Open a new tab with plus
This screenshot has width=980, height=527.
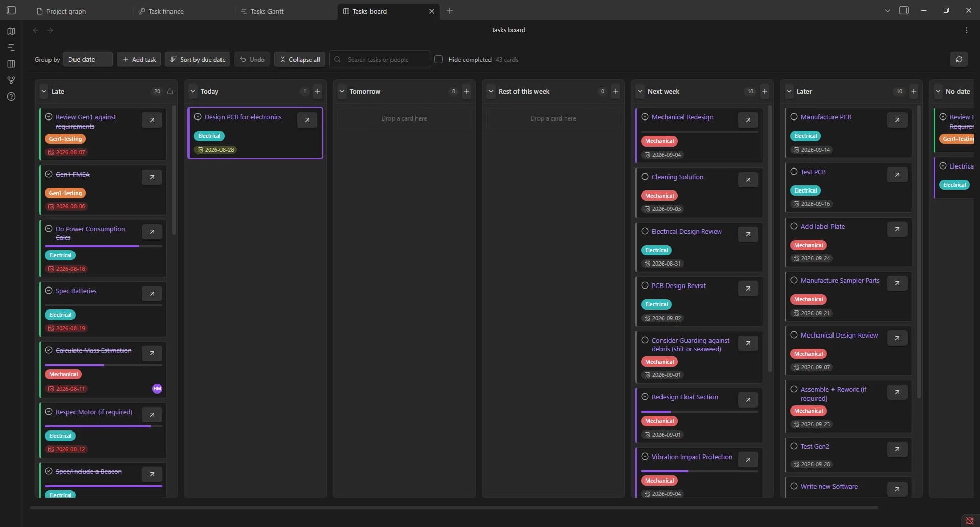click(x=449, y=11)
